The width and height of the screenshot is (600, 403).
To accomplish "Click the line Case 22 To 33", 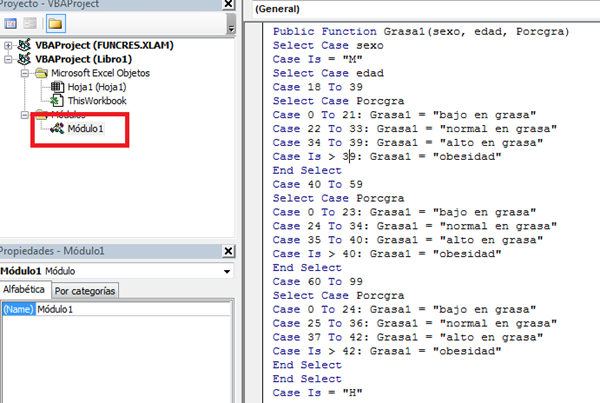I will (414, 129).
